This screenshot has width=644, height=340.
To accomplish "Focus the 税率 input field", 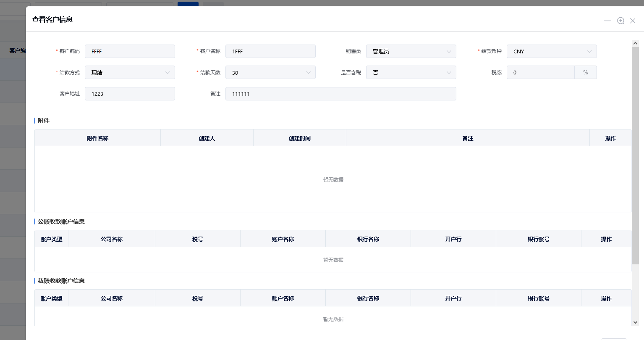I will 540,73.
